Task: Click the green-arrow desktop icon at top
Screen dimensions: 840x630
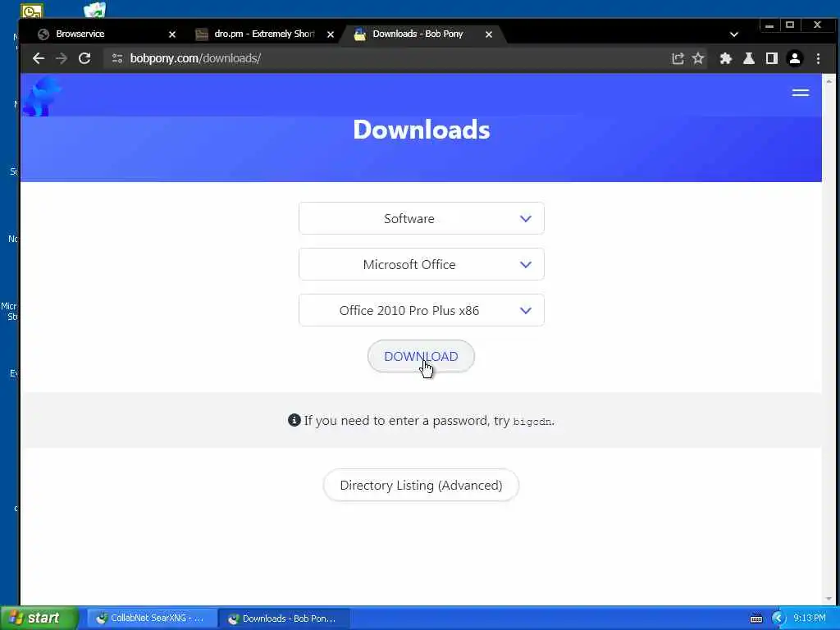Action: coord(95,9)
